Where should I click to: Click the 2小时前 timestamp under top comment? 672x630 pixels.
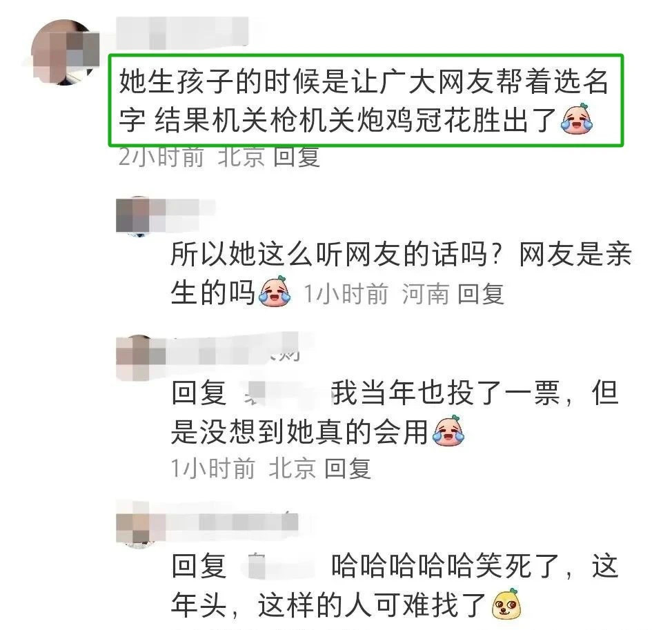[161, 157]
